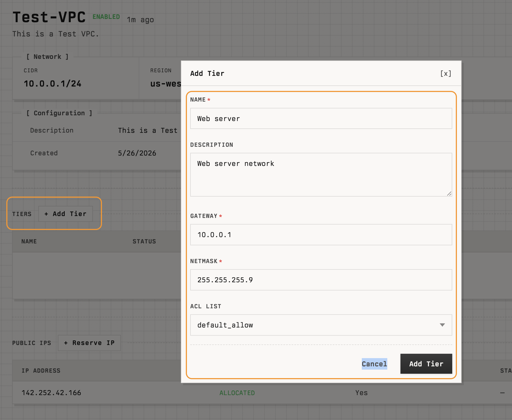Click the Gateway input field

click(321, 235)
